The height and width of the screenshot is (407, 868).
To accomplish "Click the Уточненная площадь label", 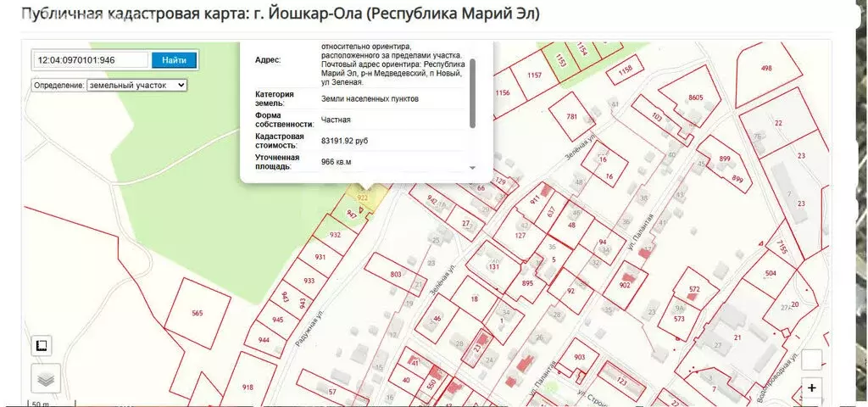I will pos(277,162).
